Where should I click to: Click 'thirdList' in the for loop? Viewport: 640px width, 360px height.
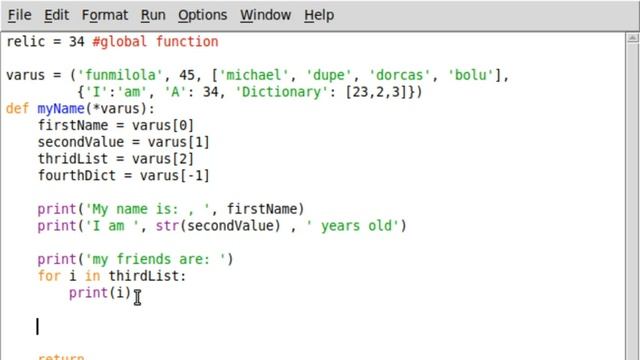143,276
